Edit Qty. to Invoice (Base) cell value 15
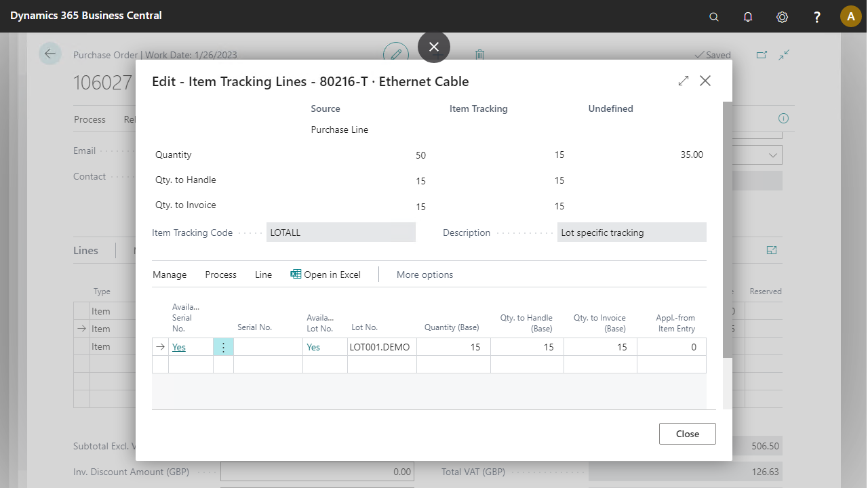The width and height of the screenshot is (868, 488). [x=600, y=347]
